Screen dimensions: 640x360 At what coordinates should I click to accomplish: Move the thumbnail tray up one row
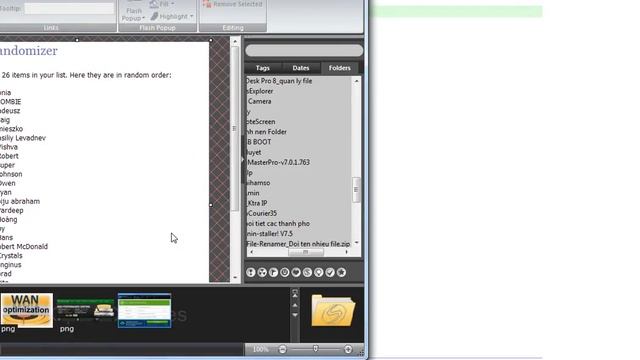(295, 305)
